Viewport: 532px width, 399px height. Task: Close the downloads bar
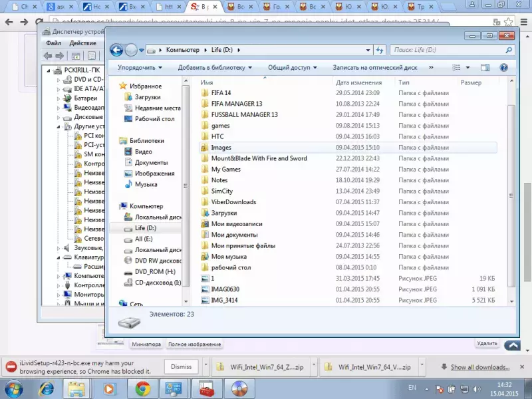click(x=522, y=367)
